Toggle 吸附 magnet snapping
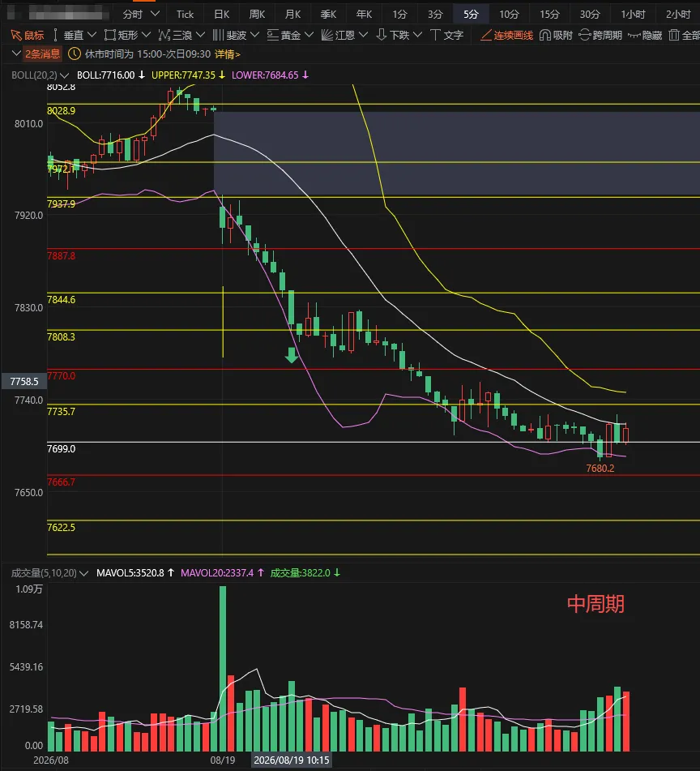Image resolution: width=700 pixels, height=771 pixels. pos(556,36)
